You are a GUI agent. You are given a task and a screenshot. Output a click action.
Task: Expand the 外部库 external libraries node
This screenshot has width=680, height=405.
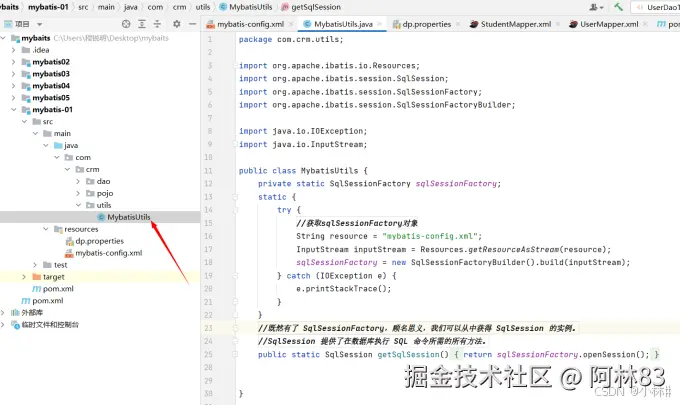coord(3,313)
